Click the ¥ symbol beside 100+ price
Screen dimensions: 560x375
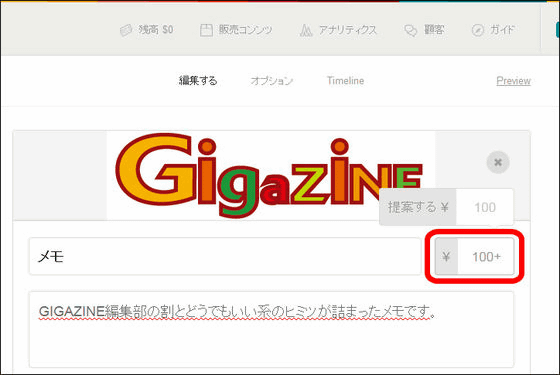446,256
